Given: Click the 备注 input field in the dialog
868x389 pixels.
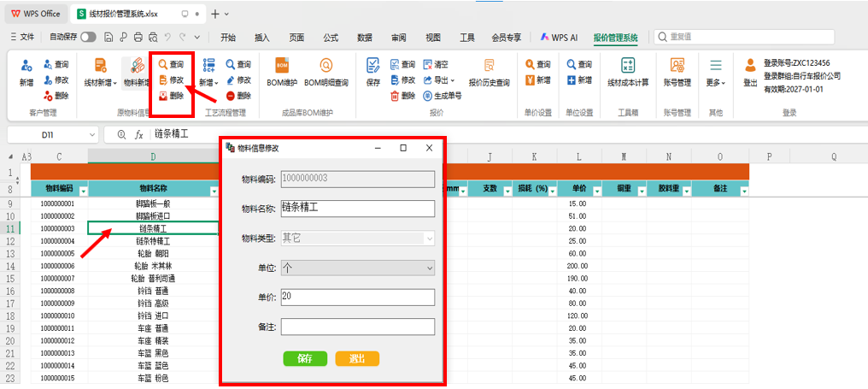Looking at the screenshot, I should (x=358, y=327).
